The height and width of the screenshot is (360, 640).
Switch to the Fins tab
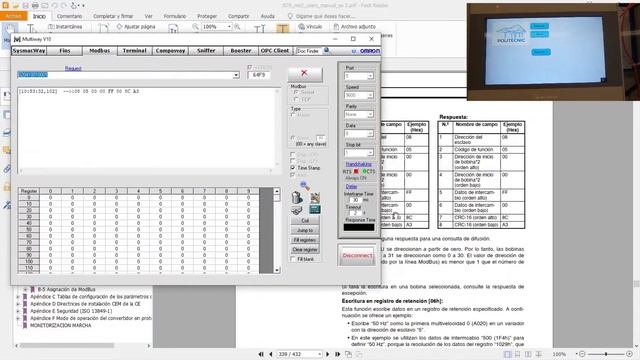pos(65,51)
